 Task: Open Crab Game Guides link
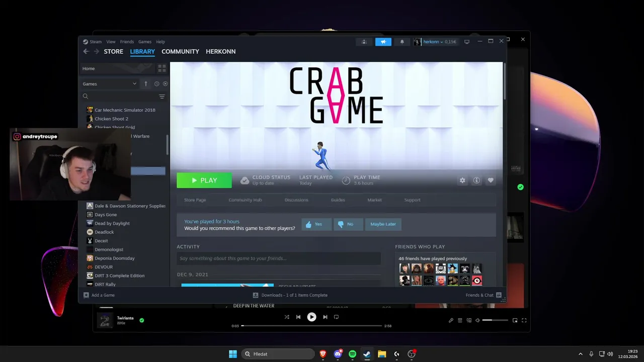point(338,200)
